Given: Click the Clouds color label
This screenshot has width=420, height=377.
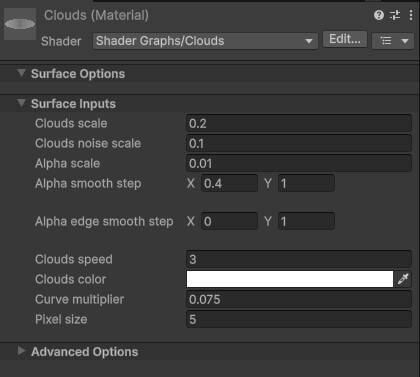Looking at the screenshot, I should pyautogui.click(x=70, y=279).
